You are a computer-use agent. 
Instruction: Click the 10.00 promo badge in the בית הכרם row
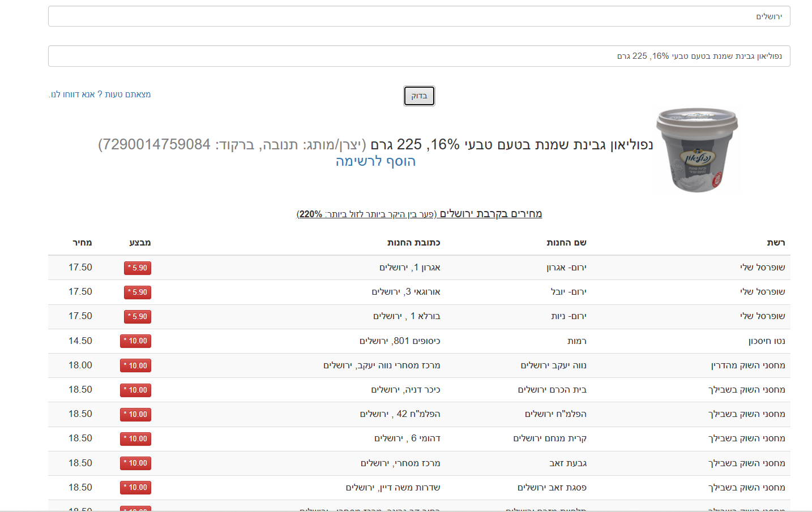click(x=135, y=389)
